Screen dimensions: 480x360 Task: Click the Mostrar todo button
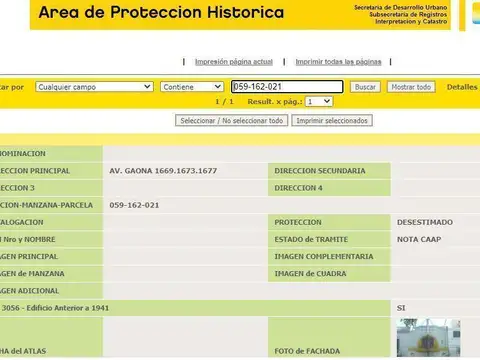411,87
